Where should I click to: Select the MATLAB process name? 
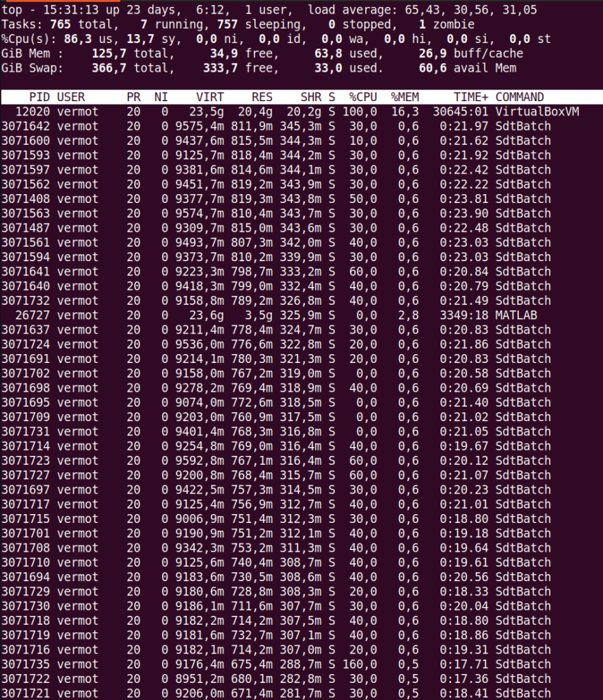click(516, 315)
